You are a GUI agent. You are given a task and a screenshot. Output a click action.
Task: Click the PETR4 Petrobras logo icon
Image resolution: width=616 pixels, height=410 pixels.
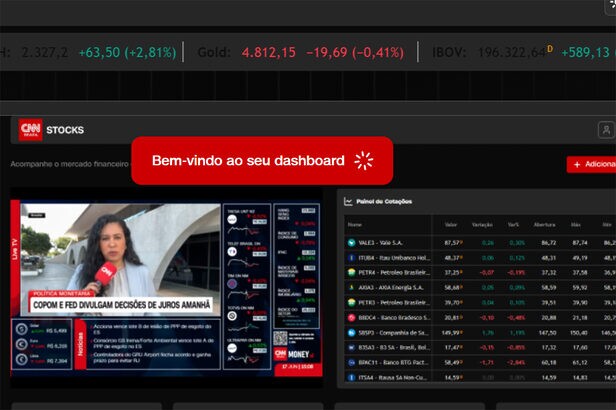(352, 272)
